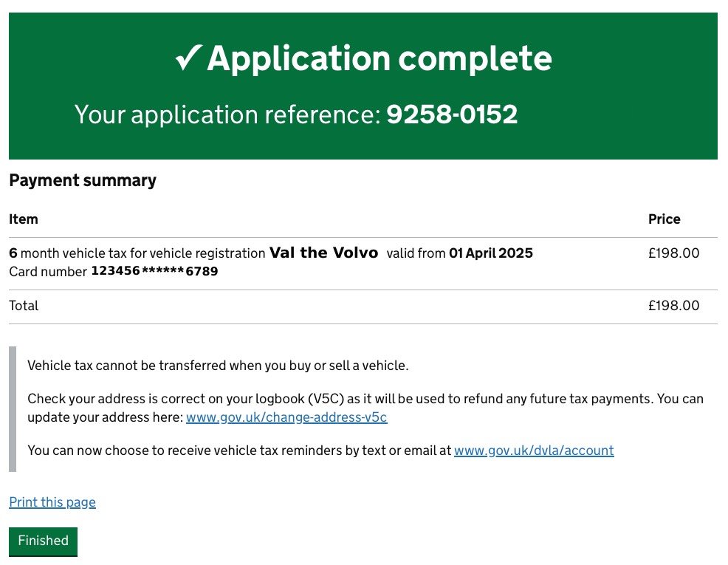The image size is (728, 565).
Task: Click the £198.00 amount in the Total row
Action: (673, 306)
